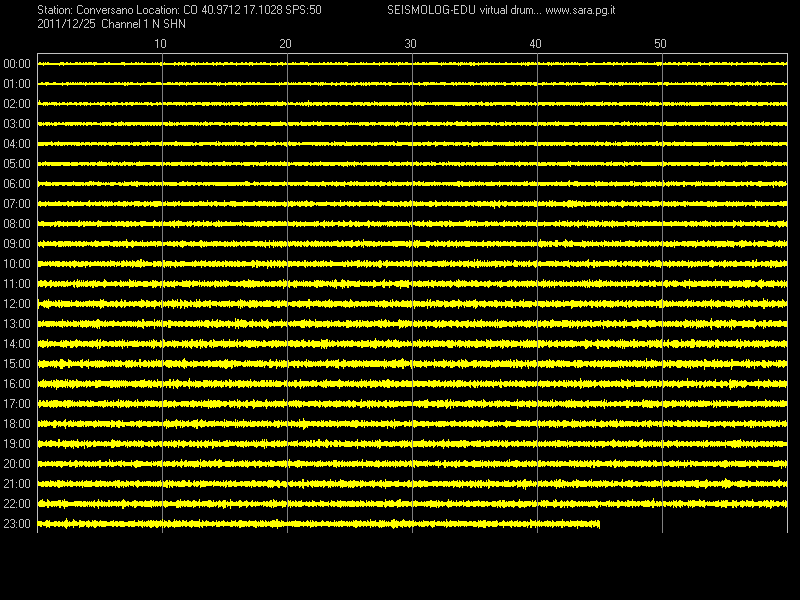Click the 02:00 hour row label
The width and height of the screenshot is (800, 600).
pyautogui.click(x=17, y=104)
